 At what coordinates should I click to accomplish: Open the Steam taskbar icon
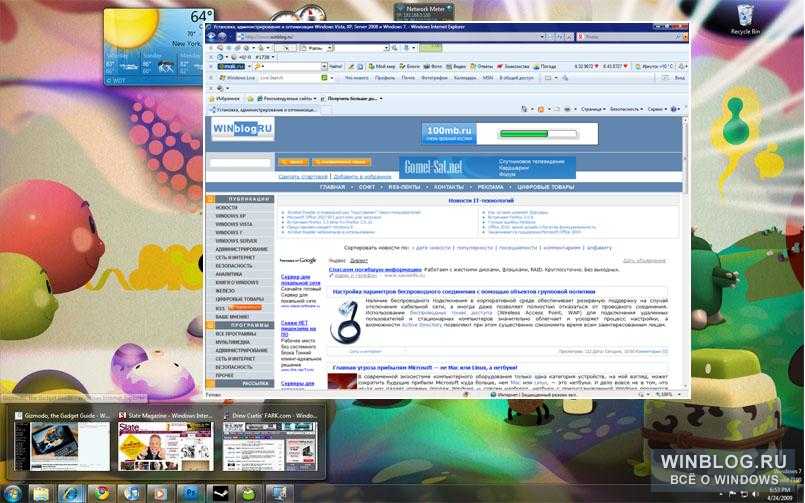click(x=220, y=494)
